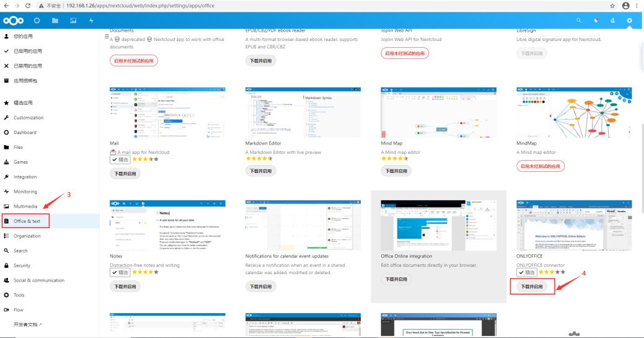Open the browser three-dot menu
Screen dimensions: 644x338
point(638,5)
